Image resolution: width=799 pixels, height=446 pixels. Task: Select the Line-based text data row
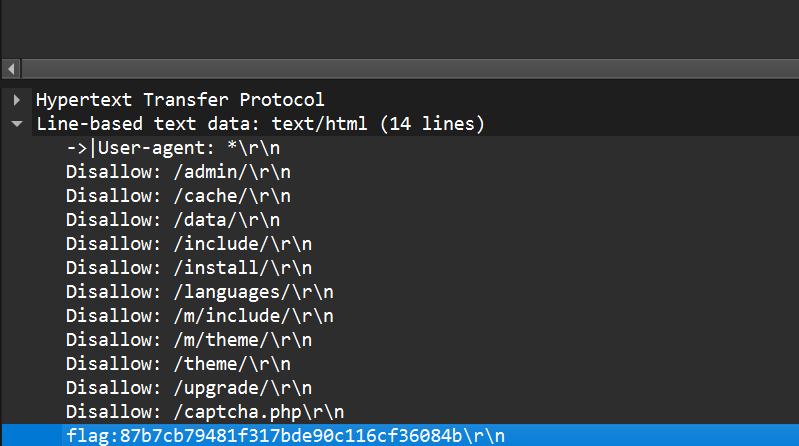260,124
